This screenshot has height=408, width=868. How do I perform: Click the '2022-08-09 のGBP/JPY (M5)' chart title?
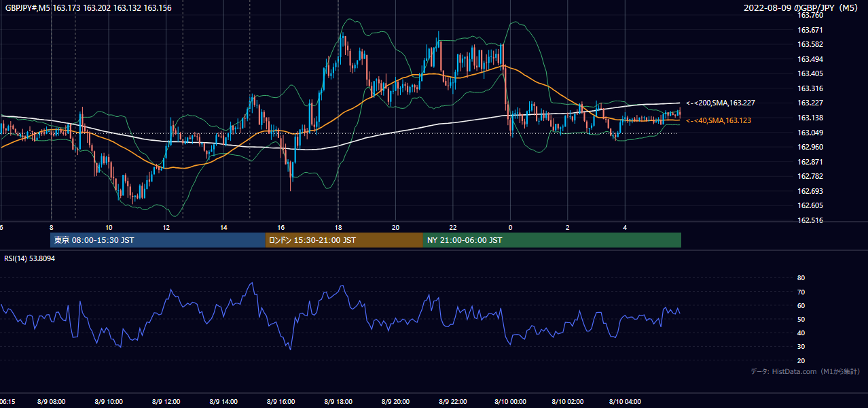click(802, 8)
